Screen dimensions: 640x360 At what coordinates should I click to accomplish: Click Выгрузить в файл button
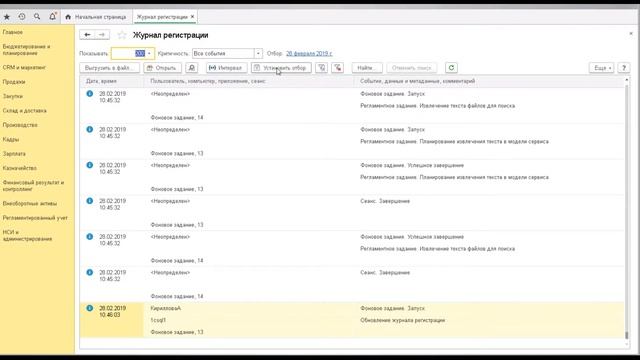click(109, 68)
